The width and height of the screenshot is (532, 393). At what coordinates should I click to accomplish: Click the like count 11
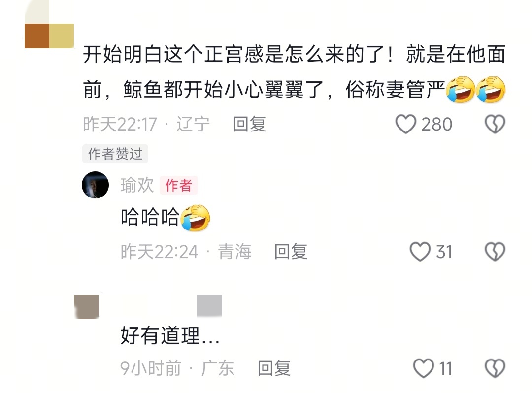[x=445, y=368]
